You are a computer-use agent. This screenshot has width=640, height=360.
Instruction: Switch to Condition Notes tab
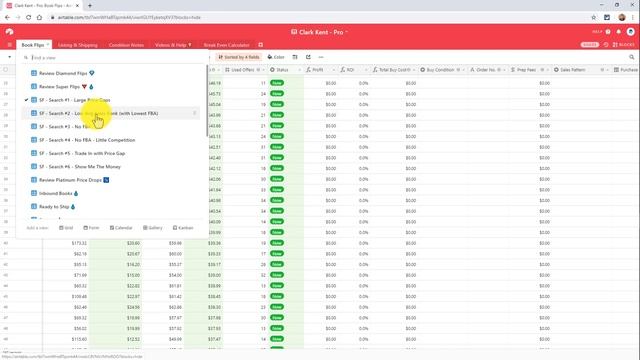click(126, 45)
